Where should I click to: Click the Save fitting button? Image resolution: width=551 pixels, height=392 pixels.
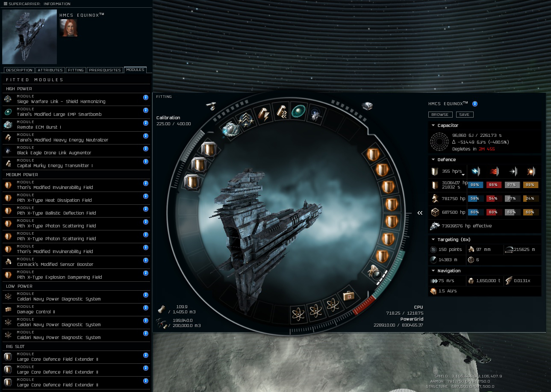click(464, 115)
